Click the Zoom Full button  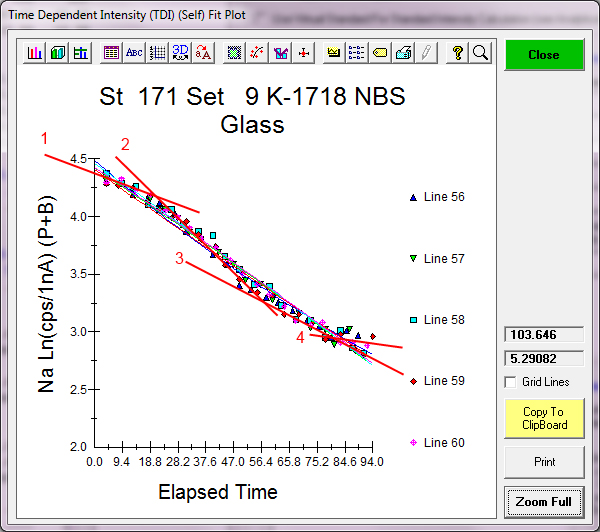click(543, 501)
